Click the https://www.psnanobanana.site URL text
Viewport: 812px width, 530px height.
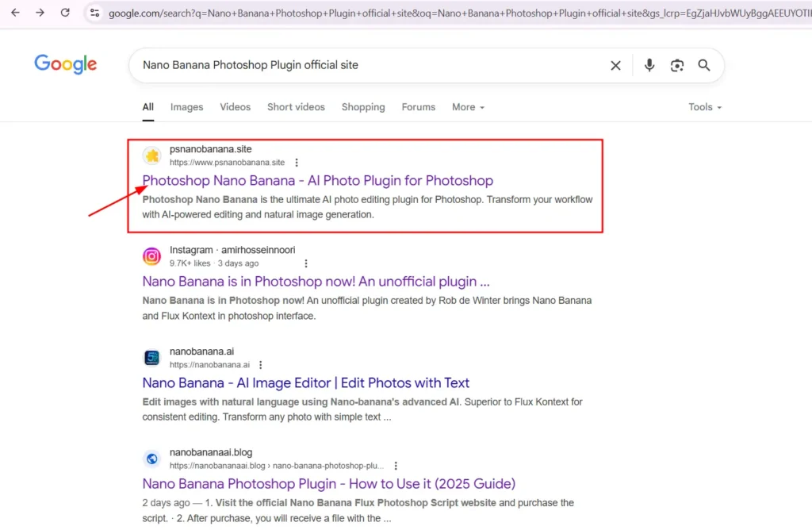227,163
